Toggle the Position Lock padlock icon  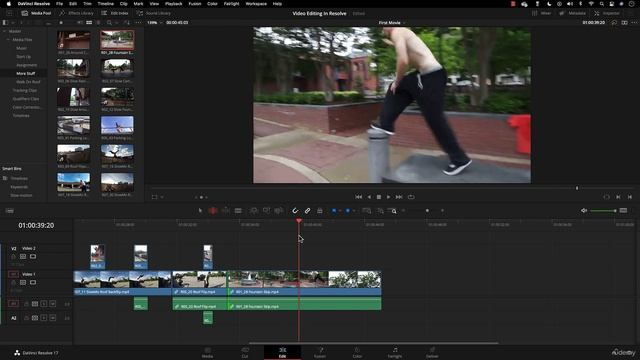coord(320,211)
